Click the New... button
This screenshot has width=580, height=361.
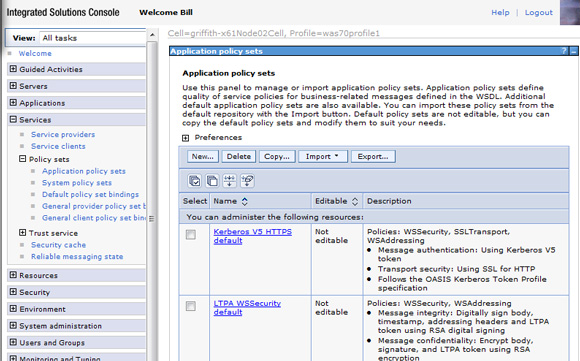pyautogui.click(x=203, y=156)
